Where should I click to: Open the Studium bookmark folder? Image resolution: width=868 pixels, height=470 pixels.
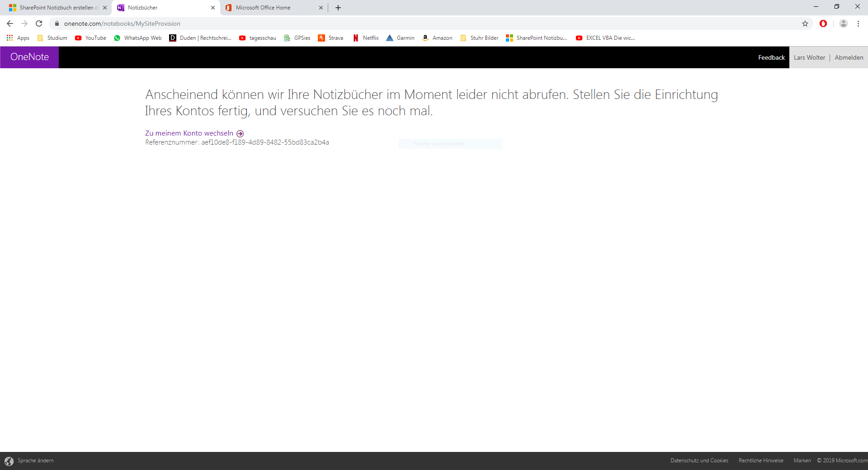52,38
